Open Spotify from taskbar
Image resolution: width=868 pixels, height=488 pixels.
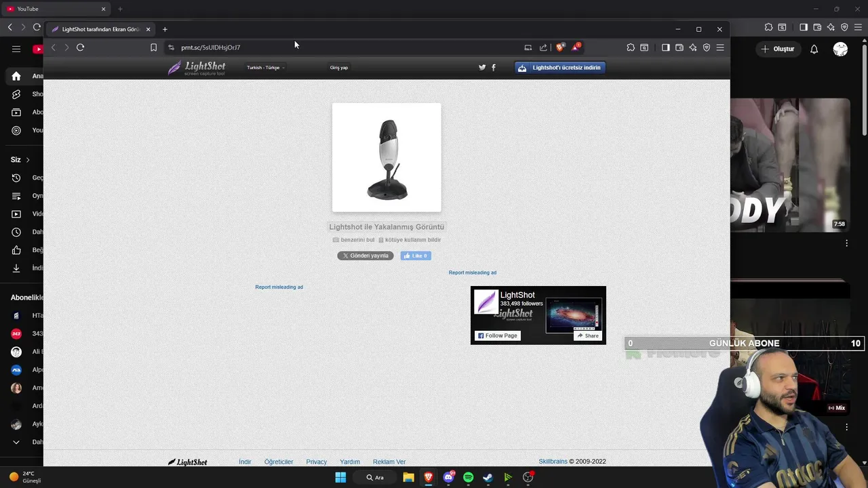[468, 477]
